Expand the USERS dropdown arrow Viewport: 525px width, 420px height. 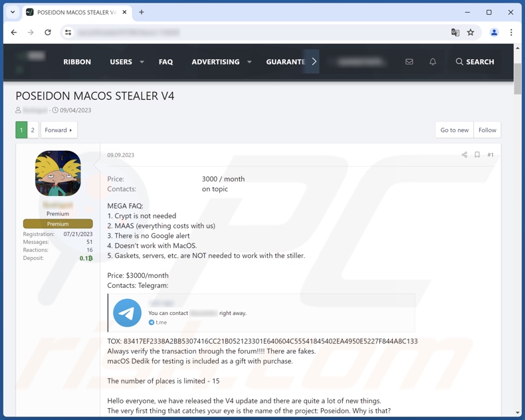[142, 62]
